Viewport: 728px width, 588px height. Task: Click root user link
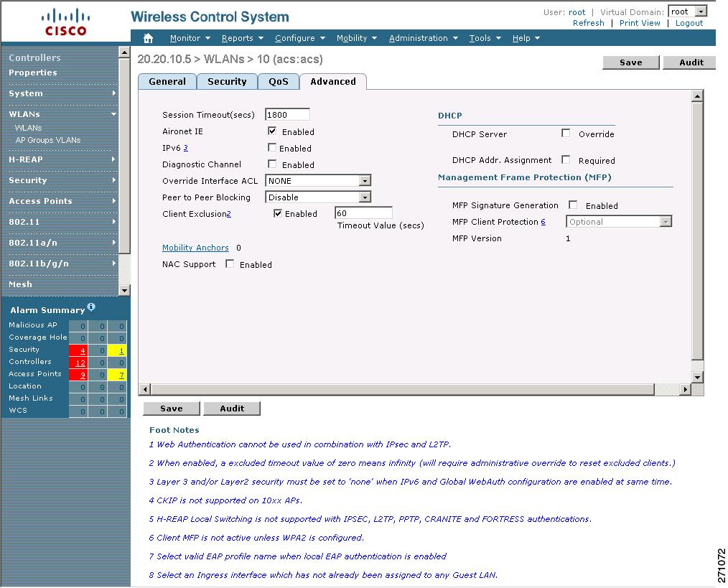click(577, 12)
